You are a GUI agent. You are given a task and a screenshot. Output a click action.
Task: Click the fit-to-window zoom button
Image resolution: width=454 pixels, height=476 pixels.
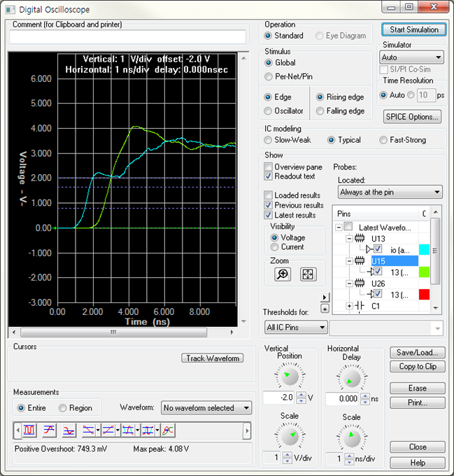(308, 274)
